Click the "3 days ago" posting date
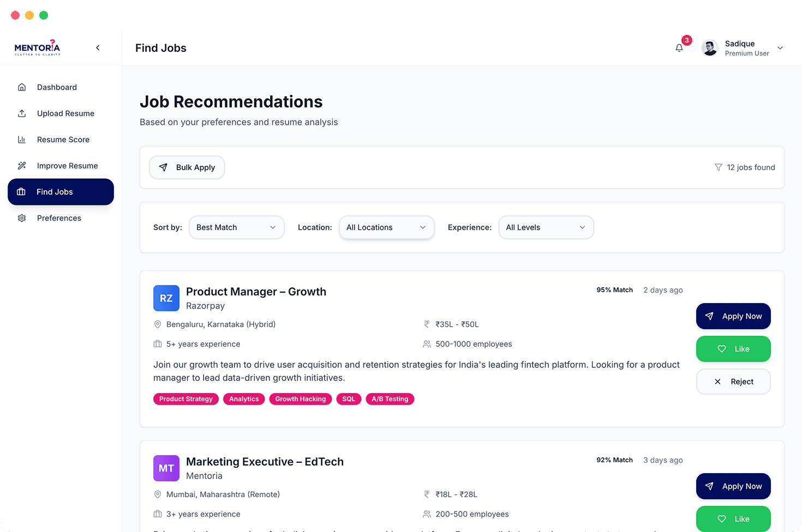 pos(663,460)
